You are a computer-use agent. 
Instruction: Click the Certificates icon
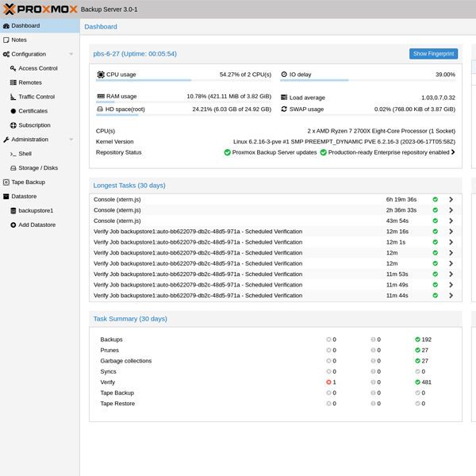[13, 111]
